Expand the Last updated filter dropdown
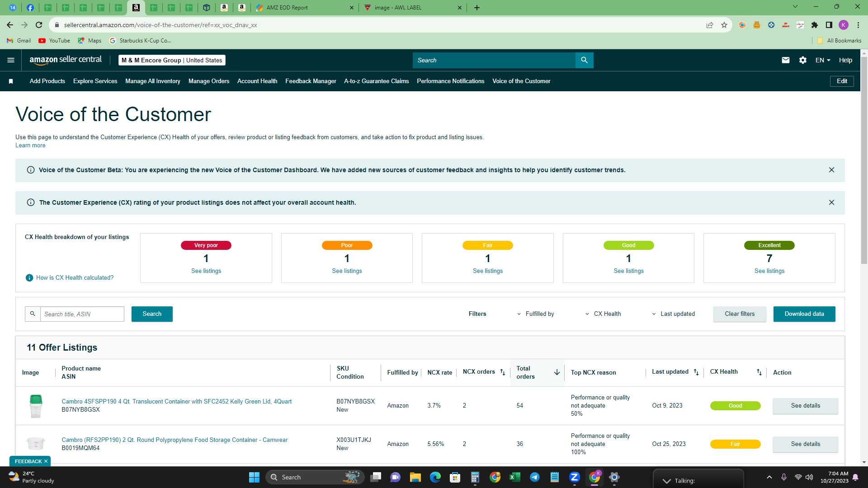Viewport: 868px width, 488px height. [x=673, y=314]
